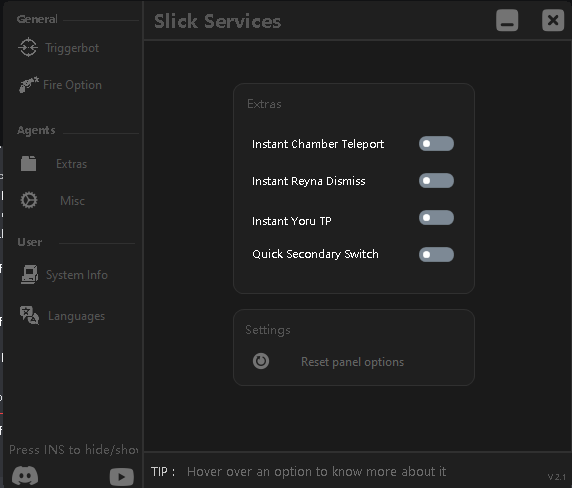Open System Info computer icon
The image size is (572, 488).
click(x=30, y=275)
